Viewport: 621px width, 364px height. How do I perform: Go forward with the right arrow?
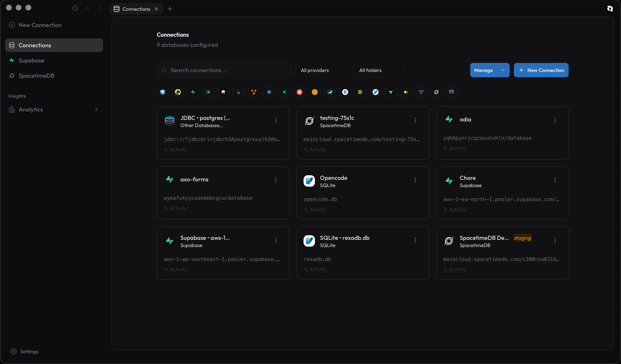(100, 8)
